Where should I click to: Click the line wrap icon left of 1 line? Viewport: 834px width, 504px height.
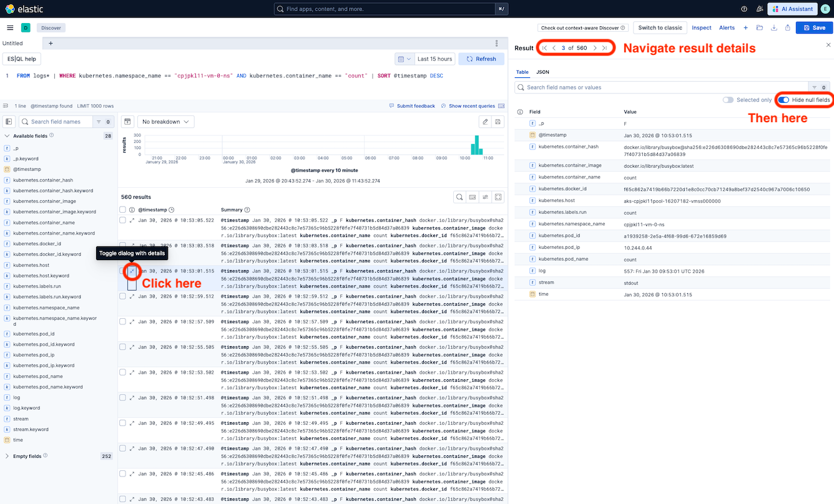click(6, 105)
